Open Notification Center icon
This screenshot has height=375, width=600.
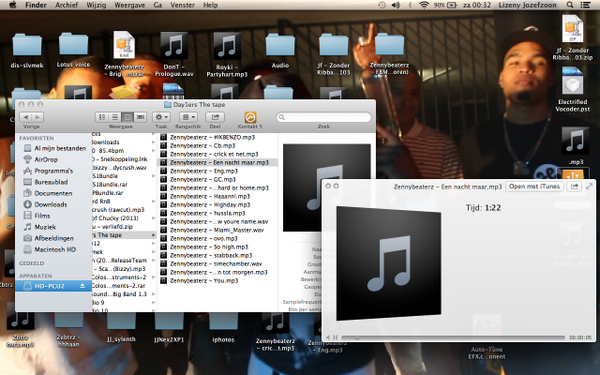click(x=585, y=5)
